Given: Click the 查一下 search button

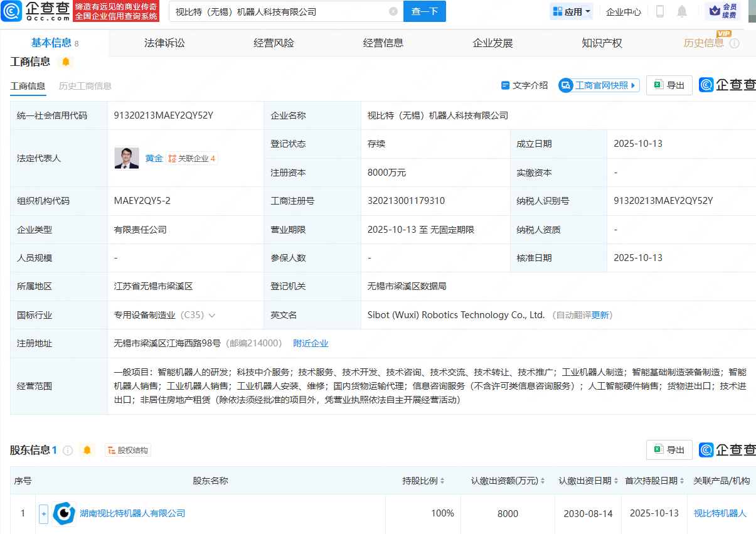Looking at the screenshot, I should [x=425, y=11].
